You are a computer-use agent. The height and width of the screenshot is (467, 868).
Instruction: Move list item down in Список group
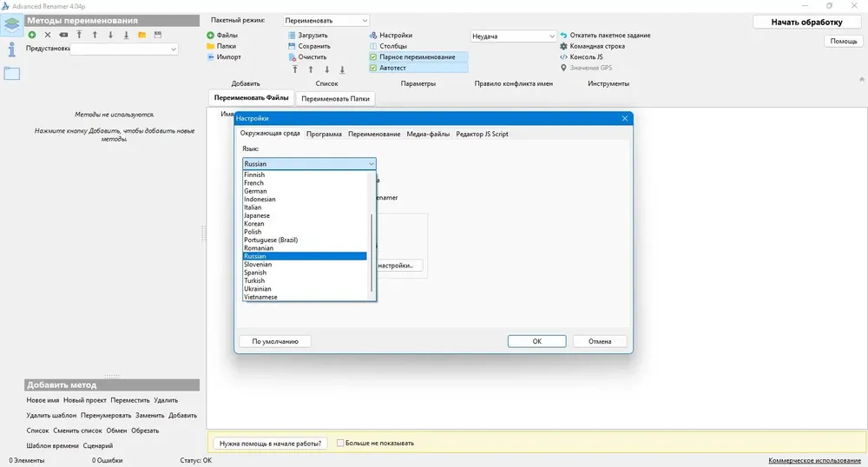point(326,69)
